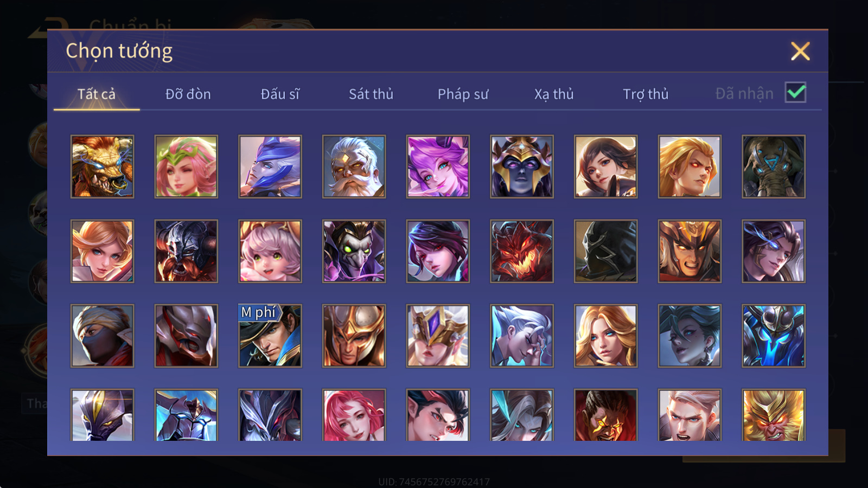868x488 pixels.
Task: Choose the hero labeled M phí
Action: 270,336
